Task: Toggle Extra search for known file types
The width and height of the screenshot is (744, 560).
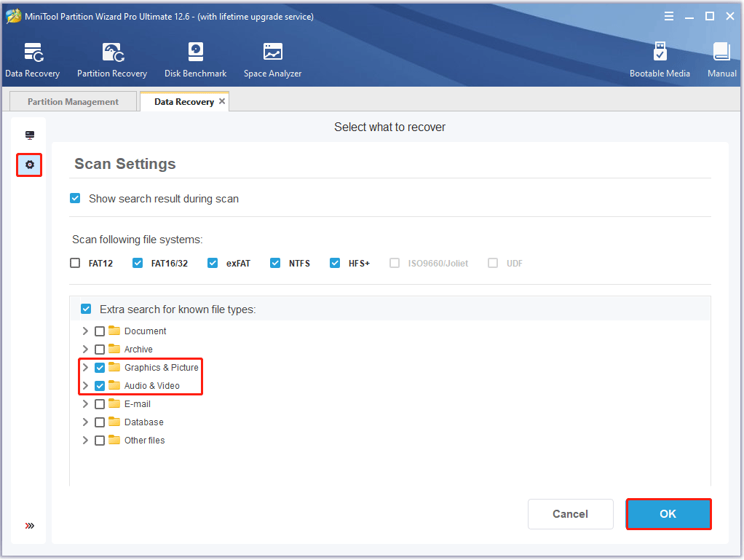Action: pos(86,309)
